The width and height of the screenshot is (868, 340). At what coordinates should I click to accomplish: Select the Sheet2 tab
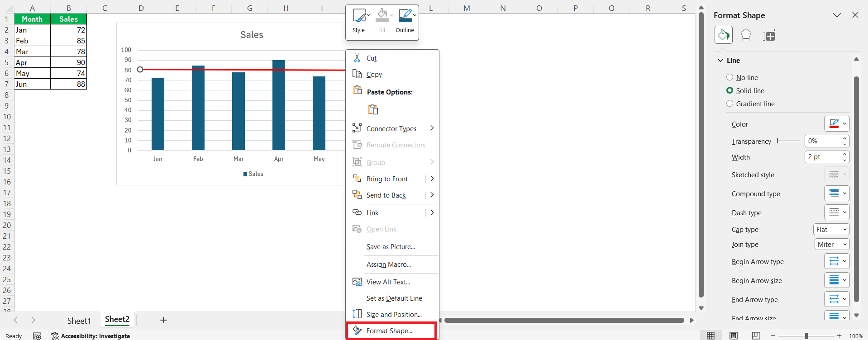117,320
